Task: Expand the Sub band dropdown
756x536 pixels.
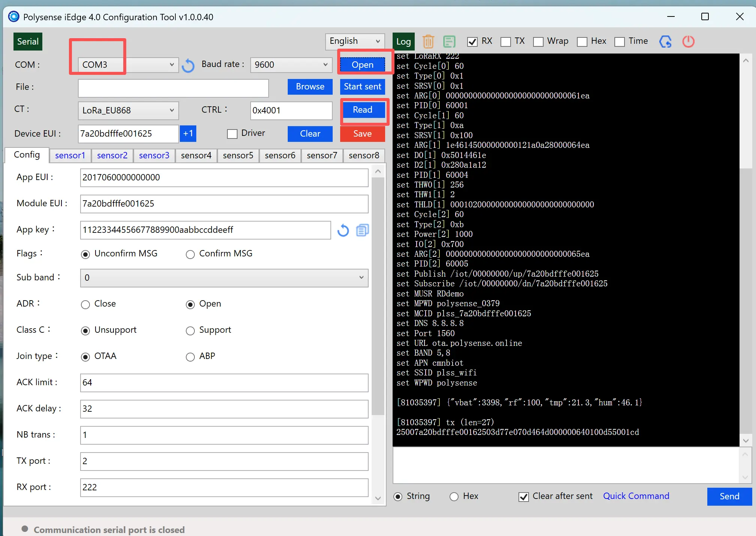Action: (x=224, y=278)
